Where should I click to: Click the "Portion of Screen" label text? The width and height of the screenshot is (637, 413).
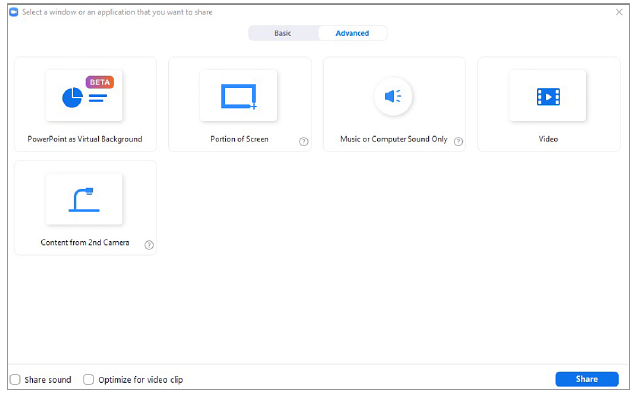(x=239, y=140)
